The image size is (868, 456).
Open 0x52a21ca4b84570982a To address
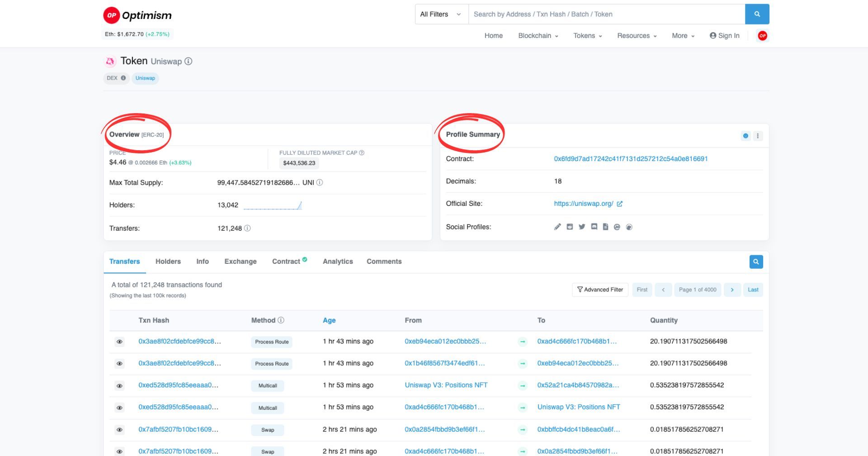point(578,385)
